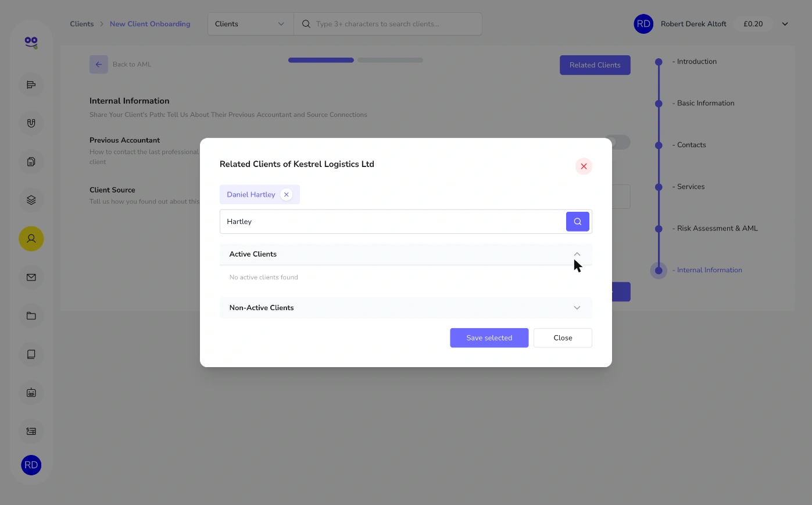The width and height of the screenshot is (812, 505).
Task: Open the Related Clients button
Action: (x=595, y=65)
